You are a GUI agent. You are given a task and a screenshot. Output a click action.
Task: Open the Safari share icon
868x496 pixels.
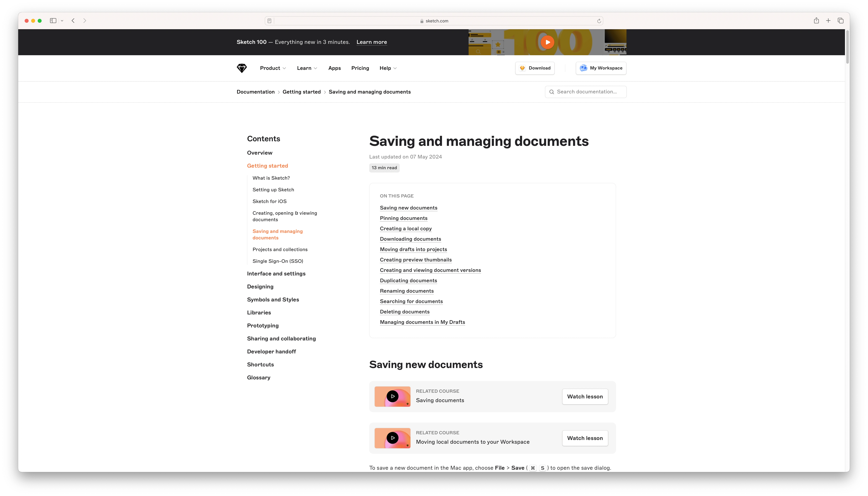[x=816, y=21]
